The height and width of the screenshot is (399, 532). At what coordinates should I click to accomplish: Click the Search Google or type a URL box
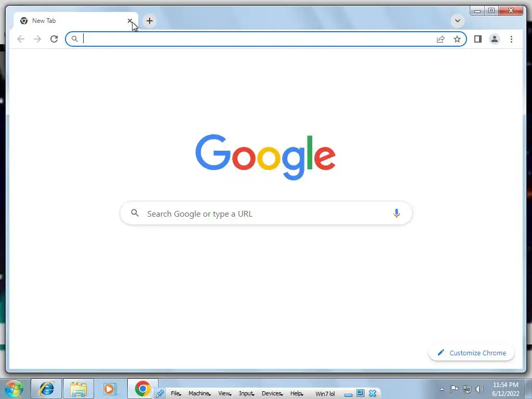pyautogui.click(x=266, y=214)
